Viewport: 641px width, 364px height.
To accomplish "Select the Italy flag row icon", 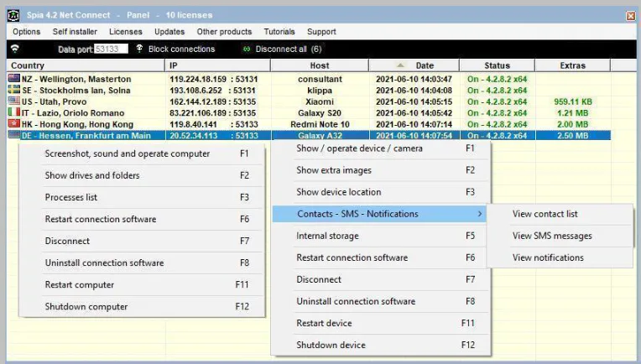I will point(14,112).
